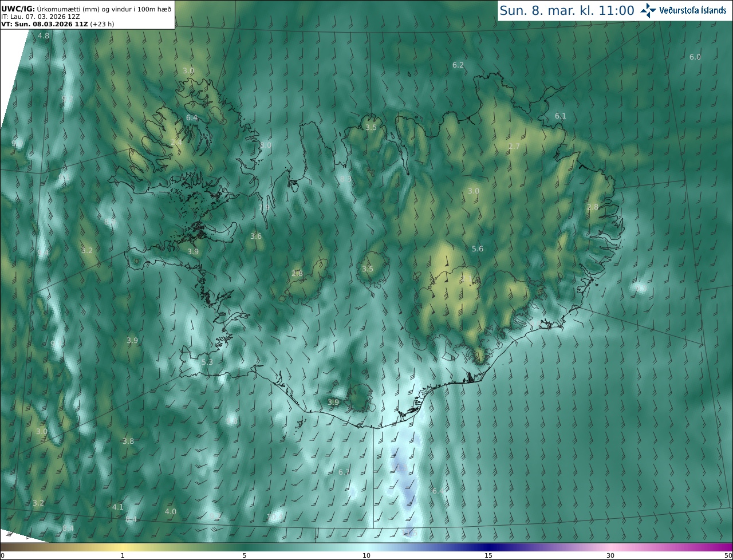Viewport: 733px width, 560px height.
Task: Click the 3.6 value on the map
Action: tap(256, 236)
